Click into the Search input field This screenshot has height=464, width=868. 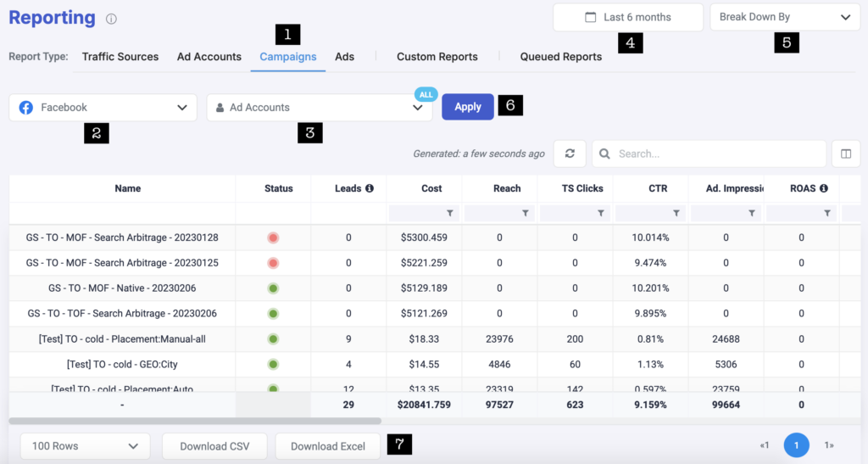point(716,154)
